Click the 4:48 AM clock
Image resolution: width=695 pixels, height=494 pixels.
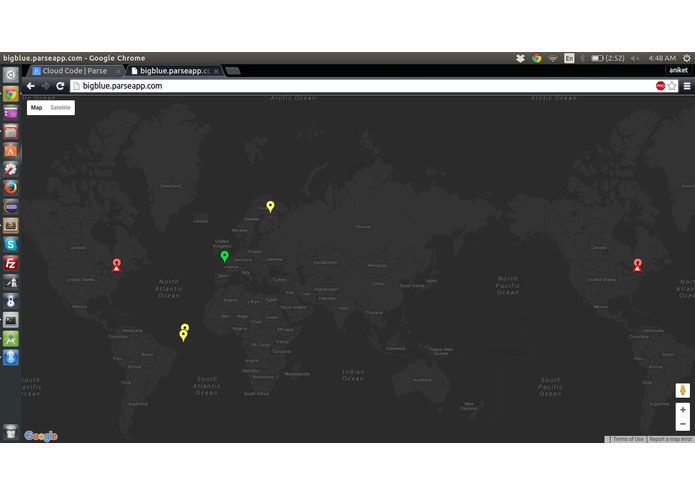coord(662,58)
